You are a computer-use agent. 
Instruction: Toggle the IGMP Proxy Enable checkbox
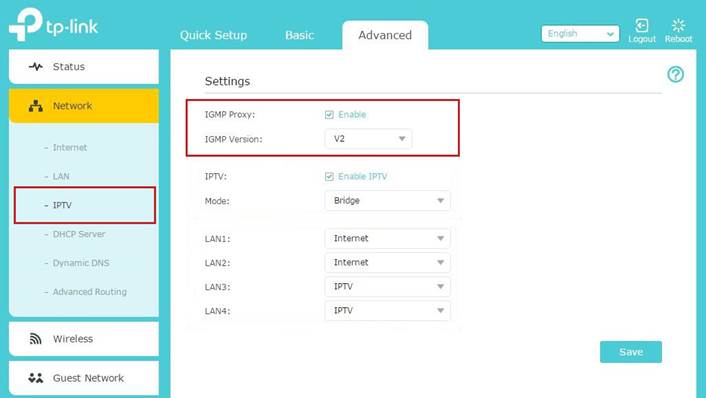(329, 115)
